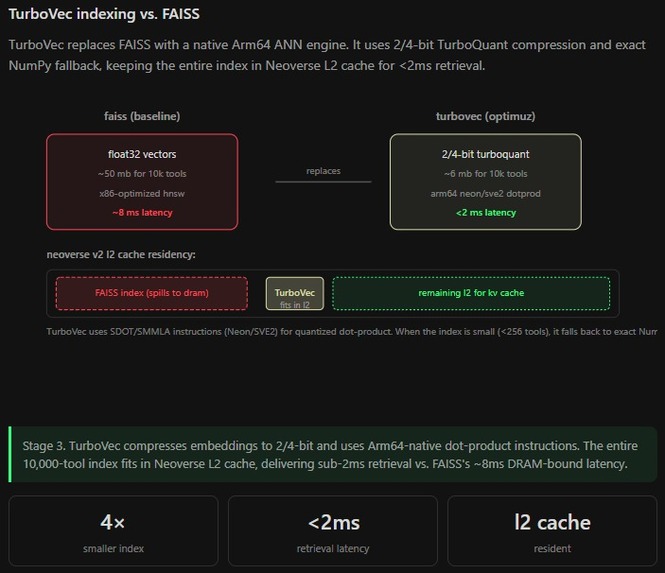This screenshot has height=573, width=665.
Task: Click the 'TurboVec indexing vs. FAISS' heading
Action: pyautogui.click(x=104, y=14)
